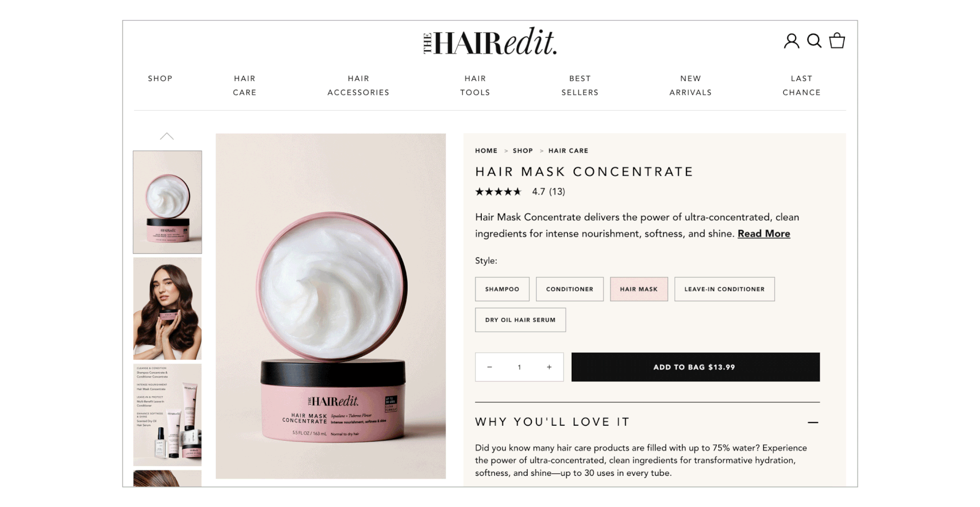This screenshot has height=507, width=980.
Task: Open the user account icon
Action: pyautogui.click(x=792, y=41)
